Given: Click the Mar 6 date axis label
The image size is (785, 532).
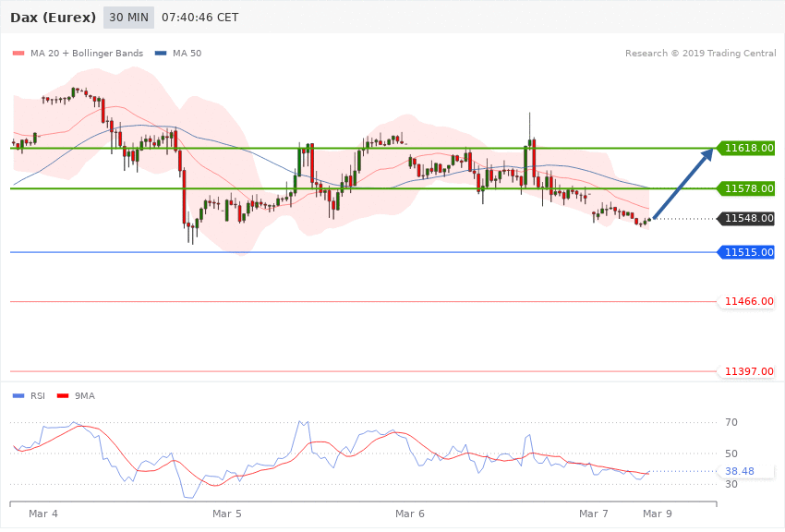Looking at the screenshot, I should tap(409, 514).
